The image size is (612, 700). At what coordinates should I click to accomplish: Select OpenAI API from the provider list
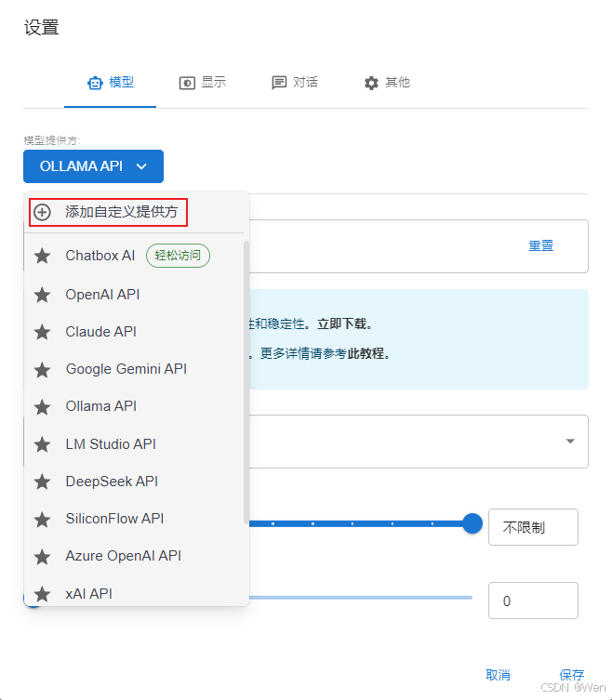[134, 295]
